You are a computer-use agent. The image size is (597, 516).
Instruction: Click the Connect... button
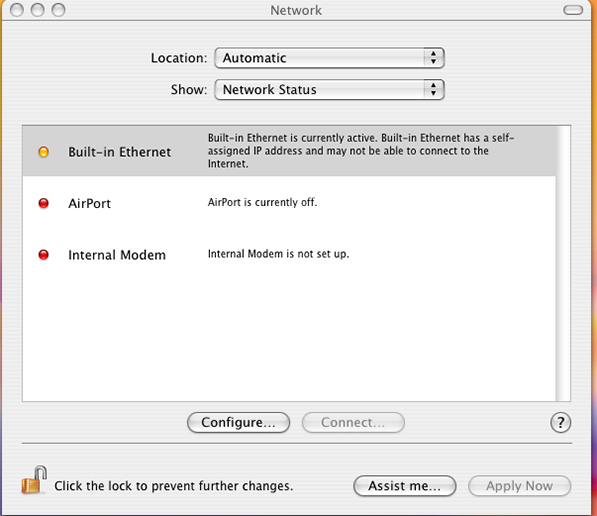[x=353, y=422]
